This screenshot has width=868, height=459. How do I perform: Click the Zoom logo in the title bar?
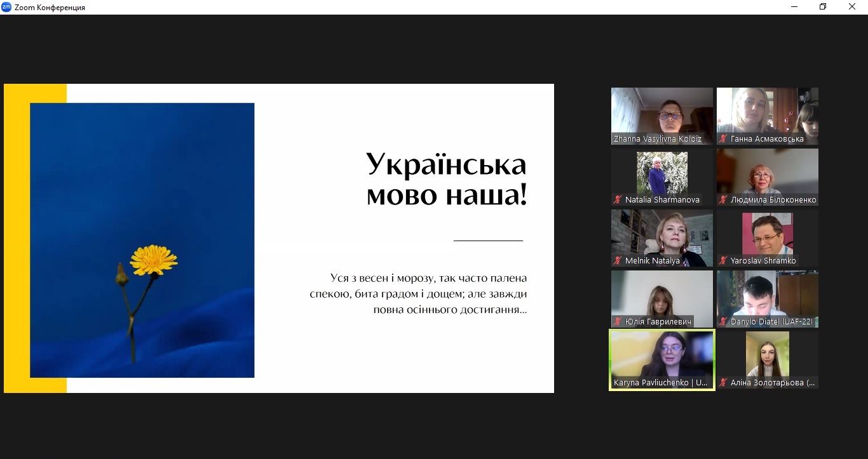(x=6, y=7)
